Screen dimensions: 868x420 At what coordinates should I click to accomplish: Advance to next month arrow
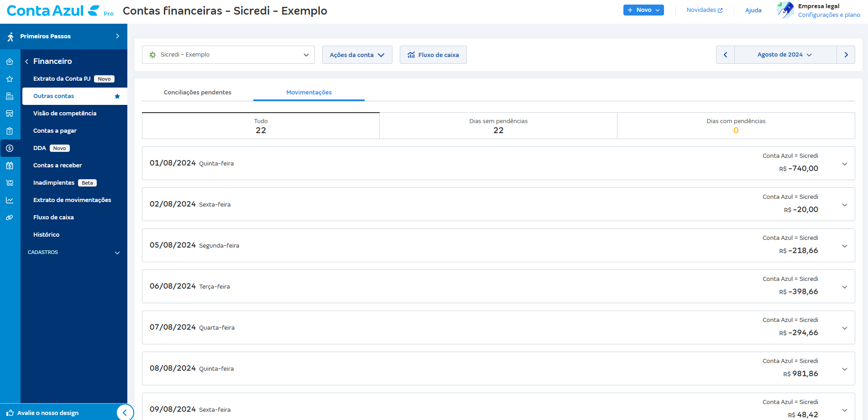(846, 55)
